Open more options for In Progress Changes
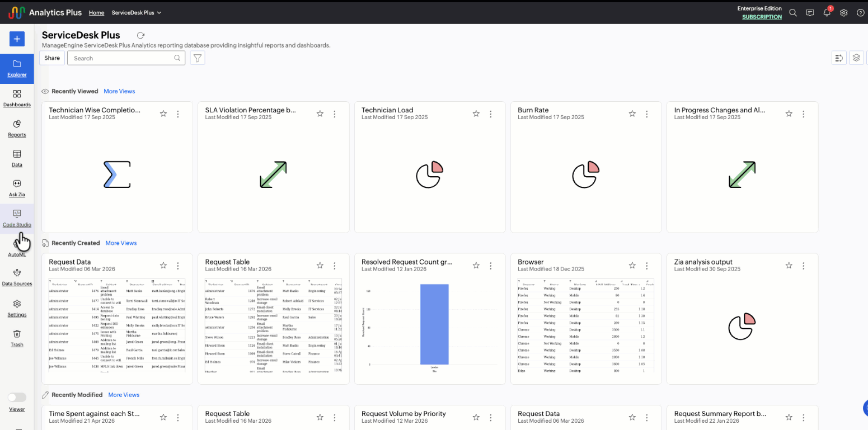Screen dimensions: 868x430 pos(804,114)
